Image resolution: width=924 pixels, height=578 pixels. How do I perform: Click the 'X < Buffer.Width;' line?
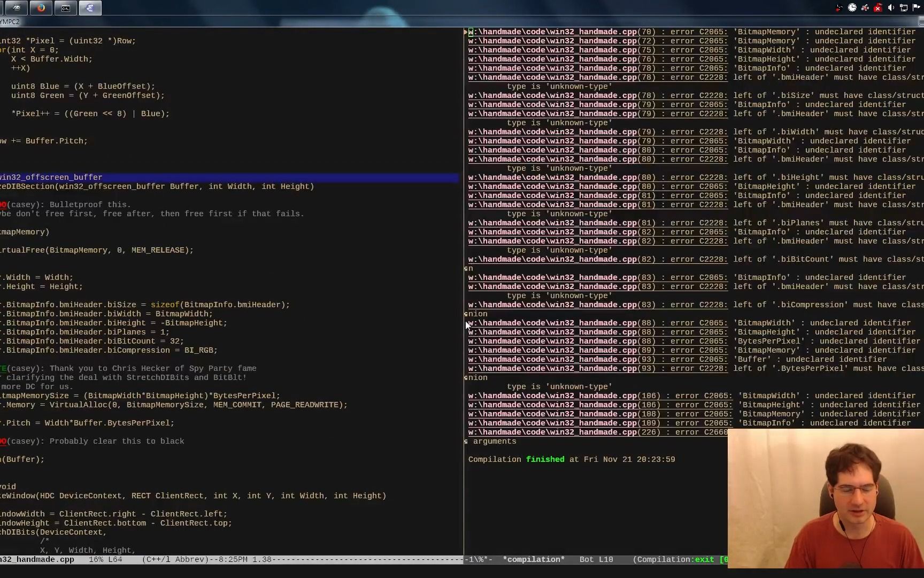[x=52, y=59]
